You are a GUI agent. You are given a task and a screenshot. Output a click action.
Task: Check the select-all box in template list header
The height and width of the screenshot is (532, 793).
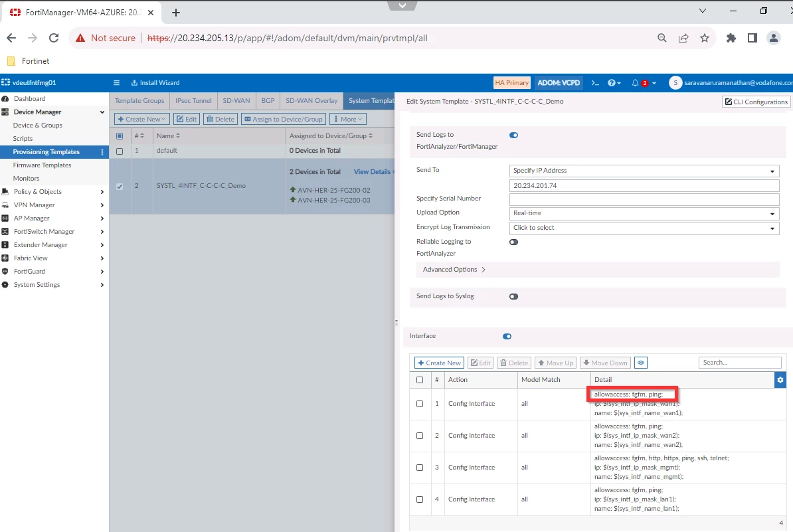(120, 136)
